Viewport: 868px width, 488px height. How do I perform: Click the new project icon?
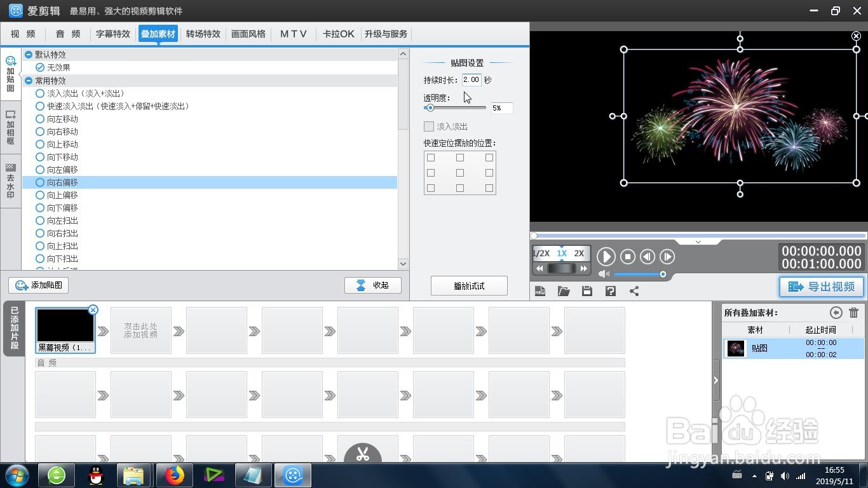coord(540,291)
